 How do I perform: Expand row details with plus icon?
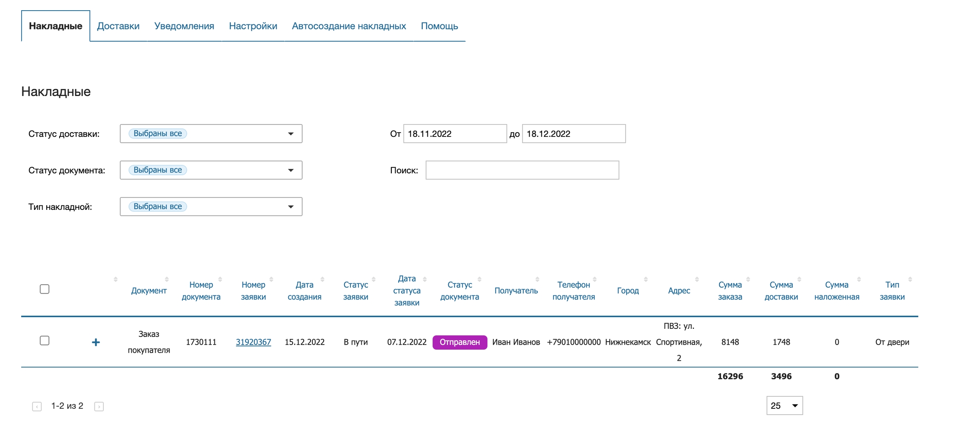click(x=96, y=342)
